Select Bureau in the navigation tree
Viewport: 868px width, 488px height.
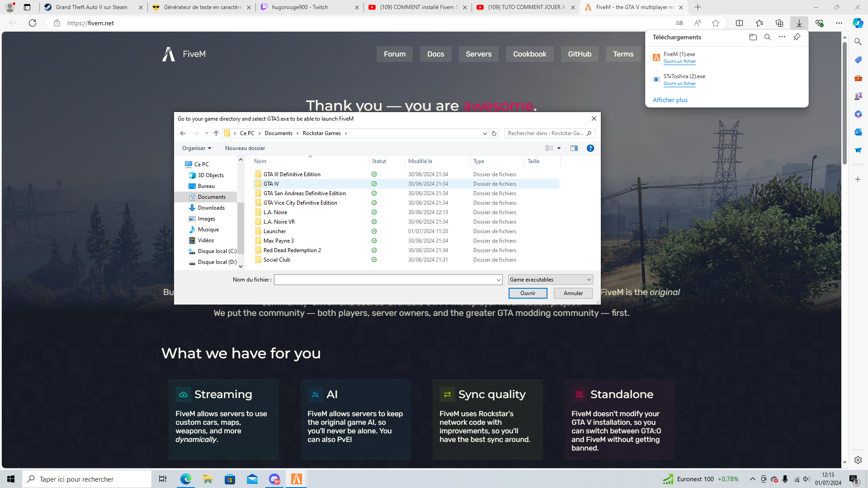pyautogui.click(x=206, y=186)
